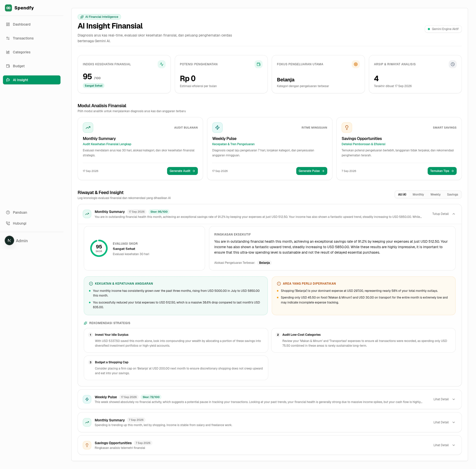Click the Gemini Engine Aktif status badge
Image resolution: width=476 pixels, height=469 pixels.
click(x=443, y=29)
